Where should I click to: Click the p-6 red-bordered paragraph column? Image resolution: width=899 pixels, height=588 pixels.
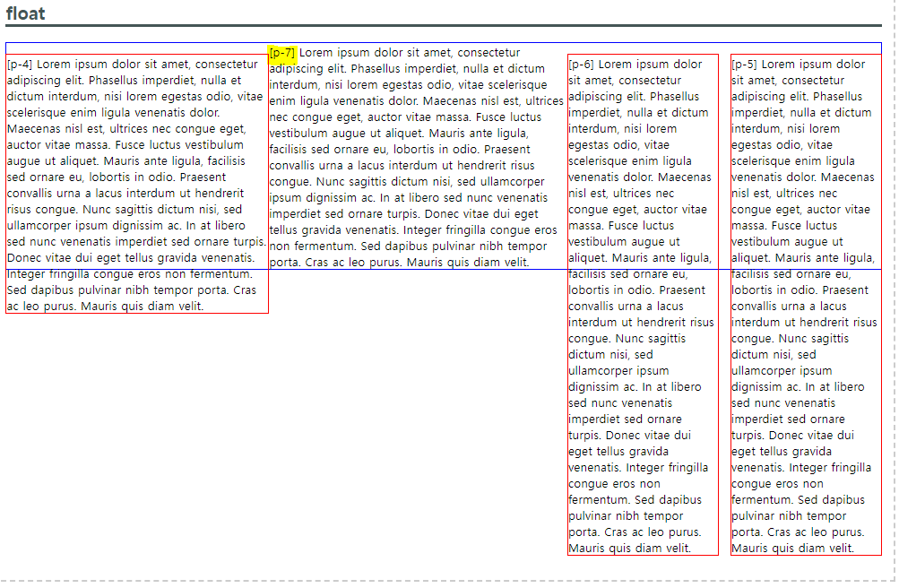point(643,305)
